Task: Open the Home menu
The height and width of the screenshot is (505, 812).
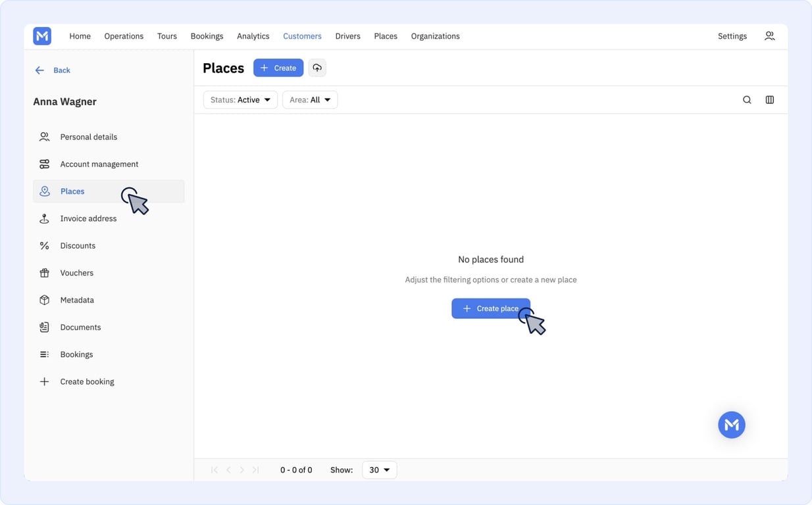Action: coord(80,36)
